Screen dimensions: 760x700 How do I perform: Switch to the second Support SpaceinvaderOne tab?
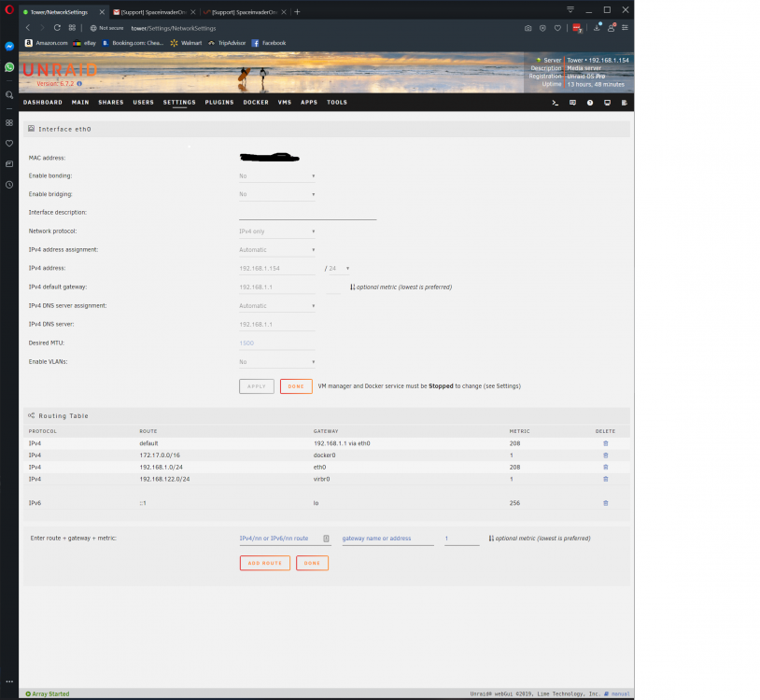tap(245, 12)
